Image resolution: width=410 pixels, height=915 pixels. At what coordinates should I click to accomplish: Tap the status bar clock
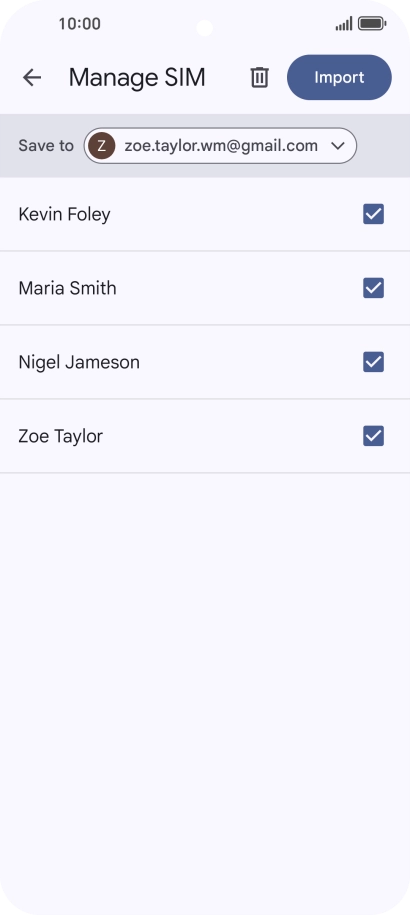click(79, 24)
